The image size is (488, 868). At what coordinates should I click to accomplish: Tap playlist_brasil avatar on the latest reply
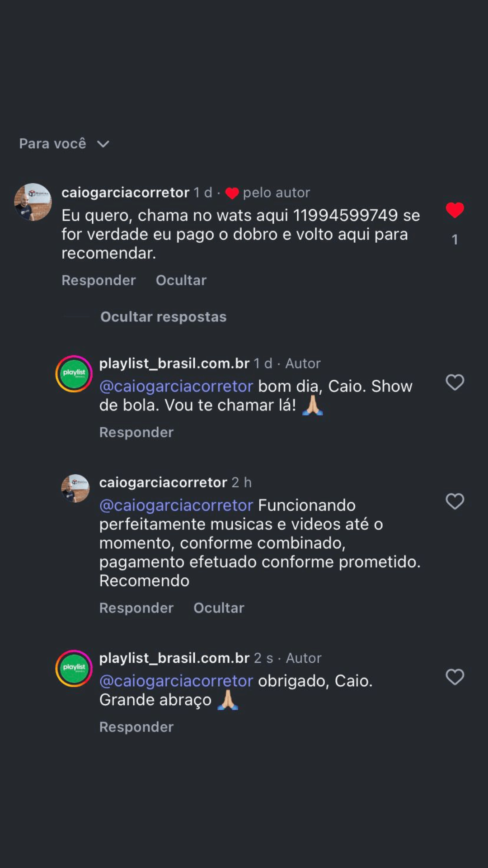(x=74, y=668)
